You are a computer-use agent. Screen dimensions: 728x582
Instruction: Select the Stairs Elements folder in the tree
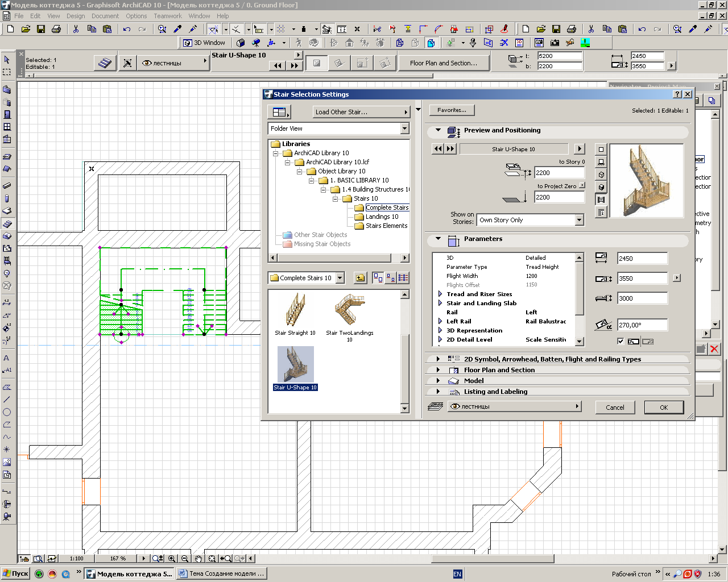pyautogui.click(x=386, y=226)
